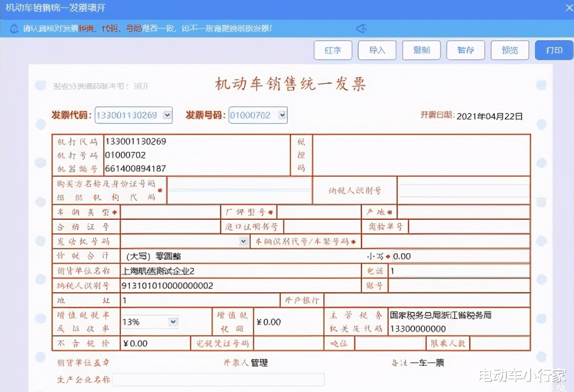The height and width of the screenshot is (392, 574).
Task: Click the 车辆识别代号/车架号码 input field
Action: 445,241
